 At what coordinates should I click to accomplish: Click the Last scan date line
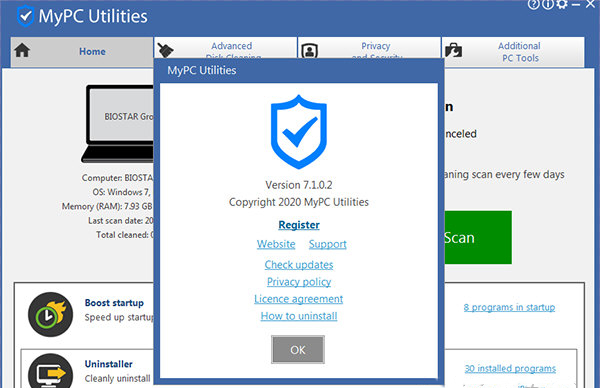coord(121,221)
